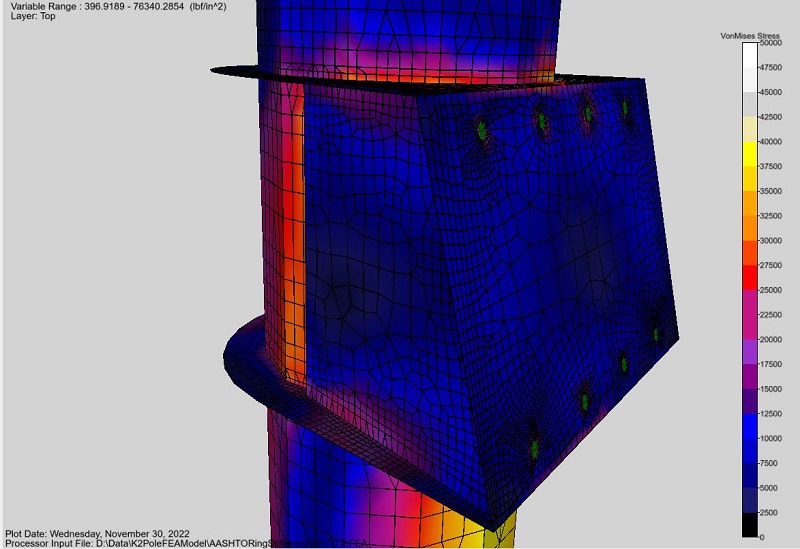The image size is (800, 549).
Task: Select the 5000 legend label
Action: click(768, 488)
